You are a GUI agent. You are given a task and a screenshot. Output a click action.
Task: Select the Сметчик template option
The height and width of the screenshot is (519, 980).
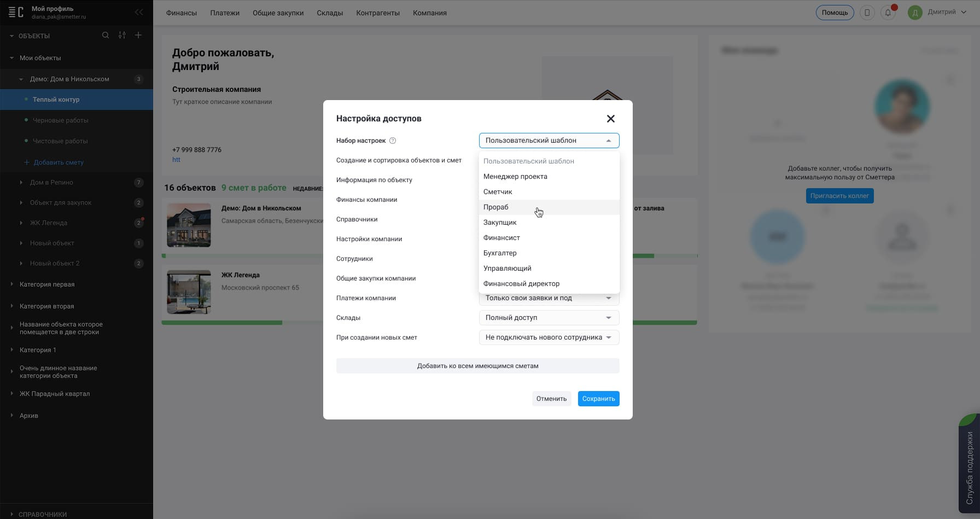tap(498, 192)
